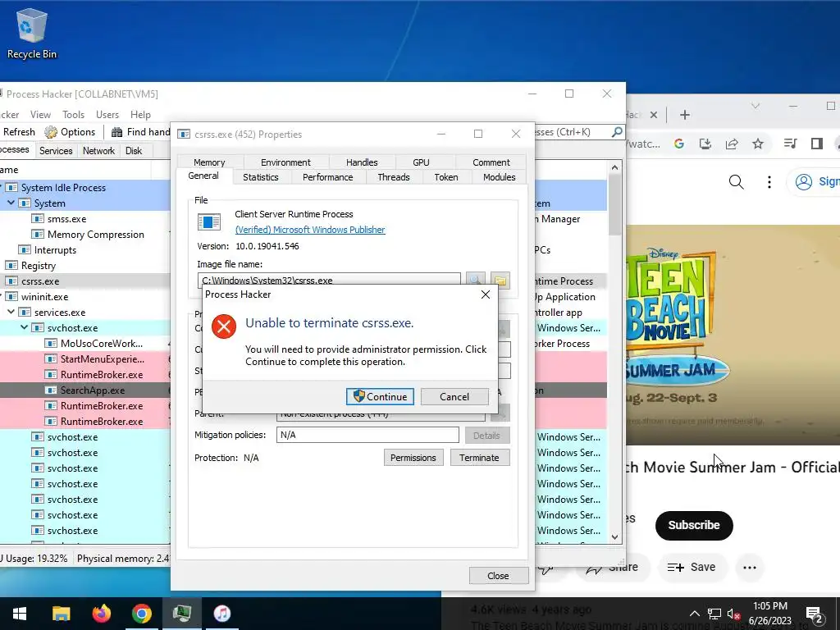Open the Help menu in Process Hacker

tap(140, 115)
